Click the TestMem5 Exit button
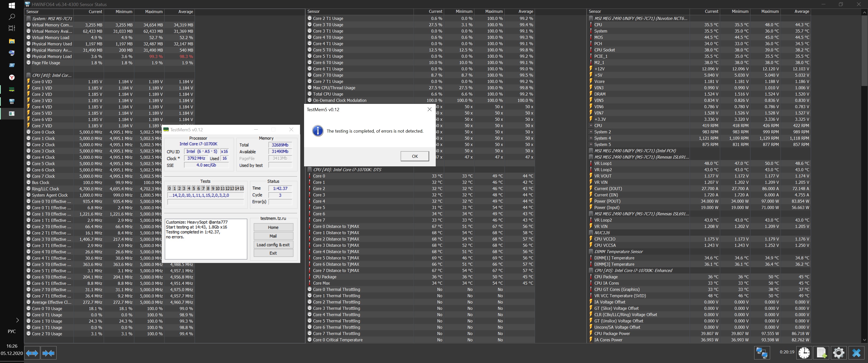868x363 pixels. pos(273,253)
